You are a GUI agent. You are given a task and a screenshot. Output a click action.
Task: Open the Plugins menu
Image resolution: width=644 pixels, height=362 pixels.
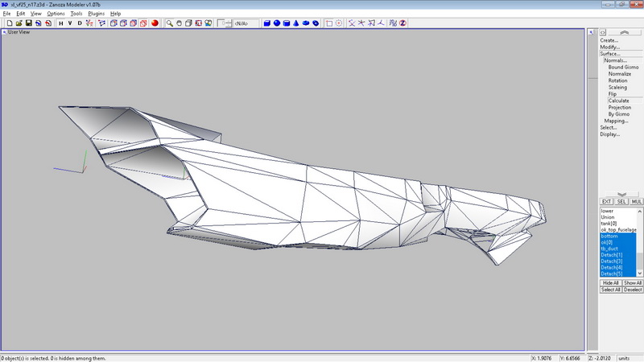click(x=97, y=14)
